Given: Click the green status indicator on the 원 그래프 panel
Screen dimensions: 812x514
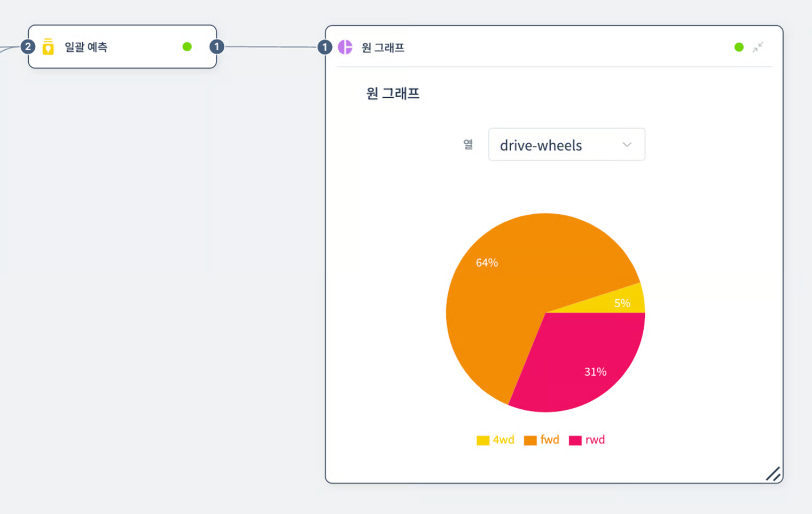Looking at the screenshot, I should tap(739, 47).
